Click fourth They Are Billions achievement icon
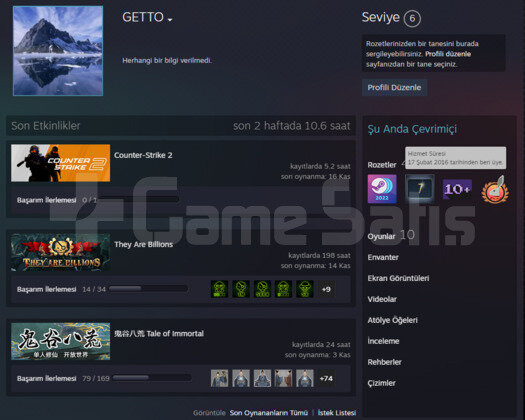Viewport: 525px width, 420px height. (283, 289)
